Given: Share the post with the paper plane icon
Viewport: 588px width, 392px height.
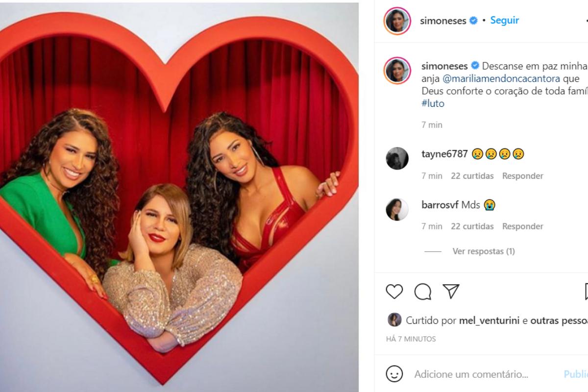Looking at the screenshot, I should 451,291.
